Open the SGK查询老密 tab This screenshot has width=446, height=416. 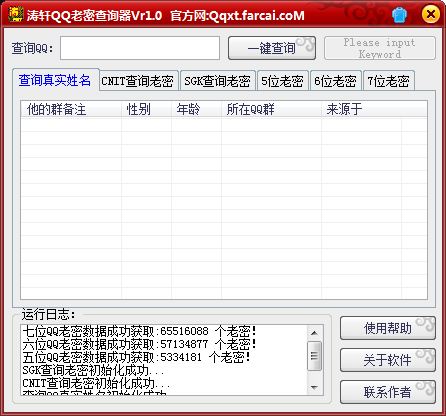coord(218,81)
